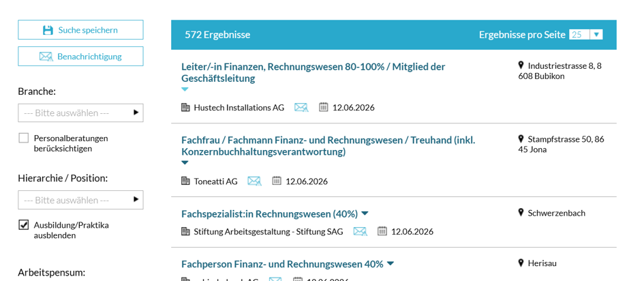Expand Fachperson Finanz- und Rechnungswesen 40% arrow

tap(390, 263)
